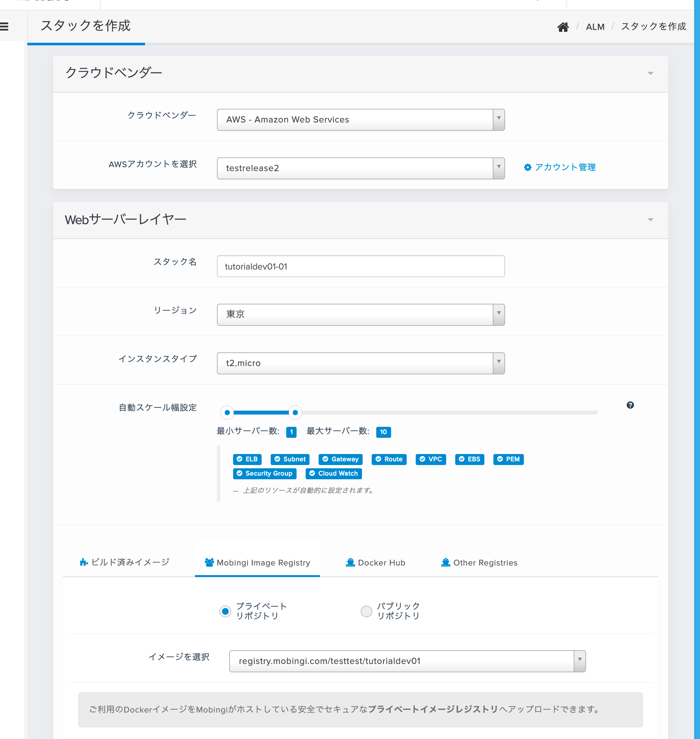Screen dimensions: 700x739
Task: Switch to the Other Registries tab
Action: [479, 563]
